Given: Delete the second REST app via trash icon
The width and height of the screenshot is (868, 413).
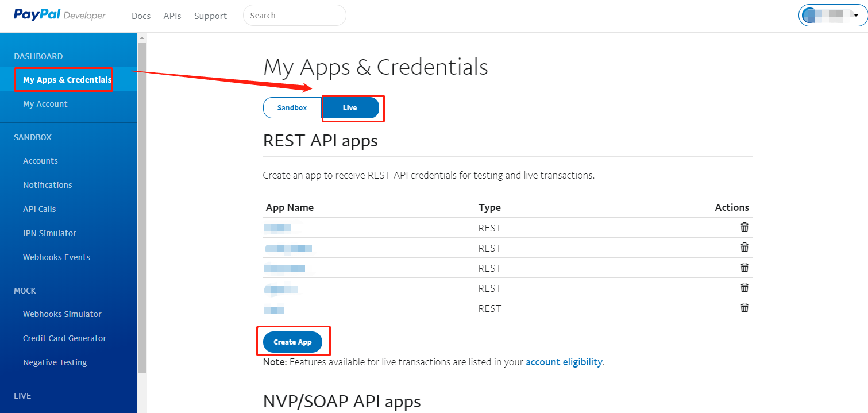Looking at the screenshot, I should (744, 247).
